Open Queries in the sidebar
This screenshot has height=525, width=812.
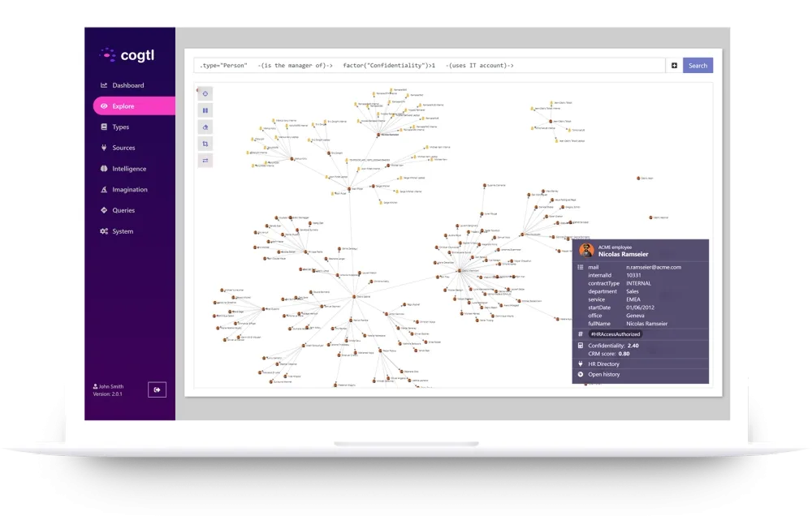[123, 210]
